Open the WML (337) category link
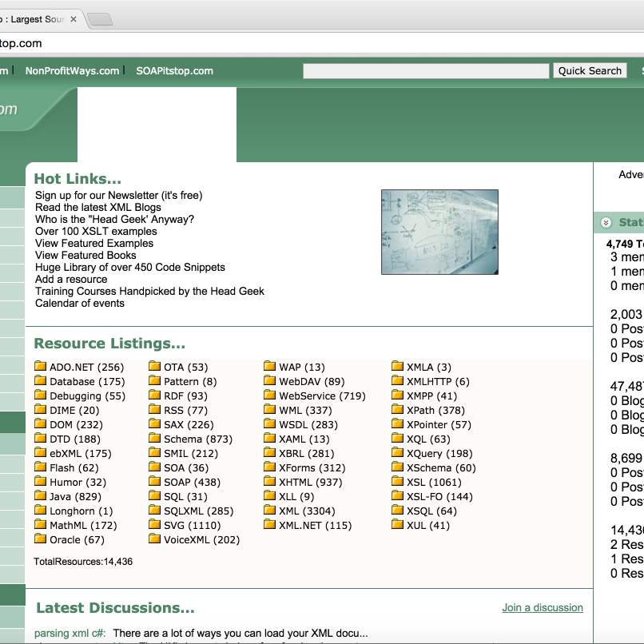Viewport: 644px width, 644px height. 305,411
